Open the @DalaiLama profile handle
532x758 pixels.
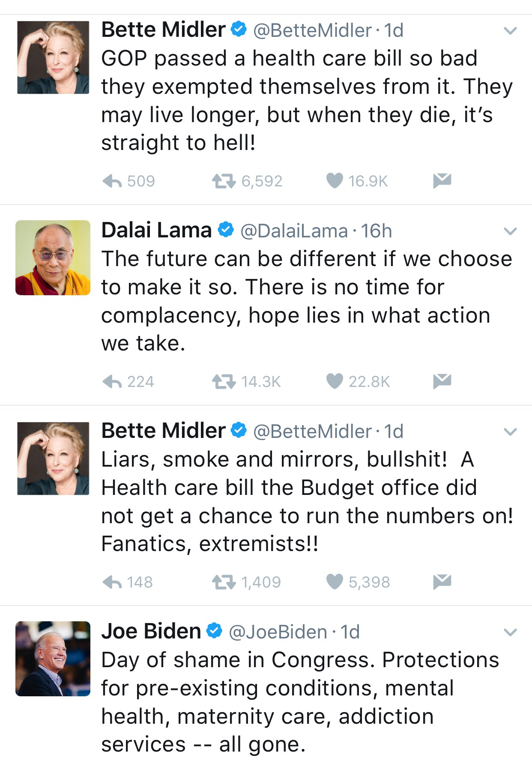tap(294, 231)
